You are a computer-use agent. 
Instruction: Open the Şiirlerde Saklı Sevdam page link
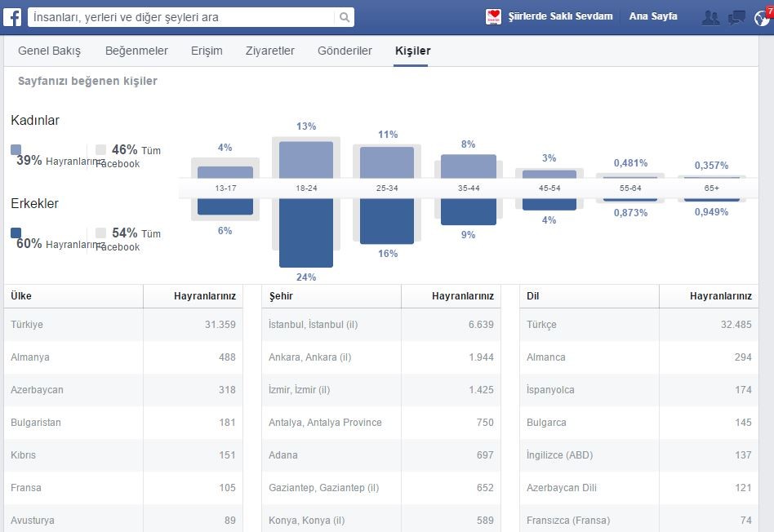560,16
